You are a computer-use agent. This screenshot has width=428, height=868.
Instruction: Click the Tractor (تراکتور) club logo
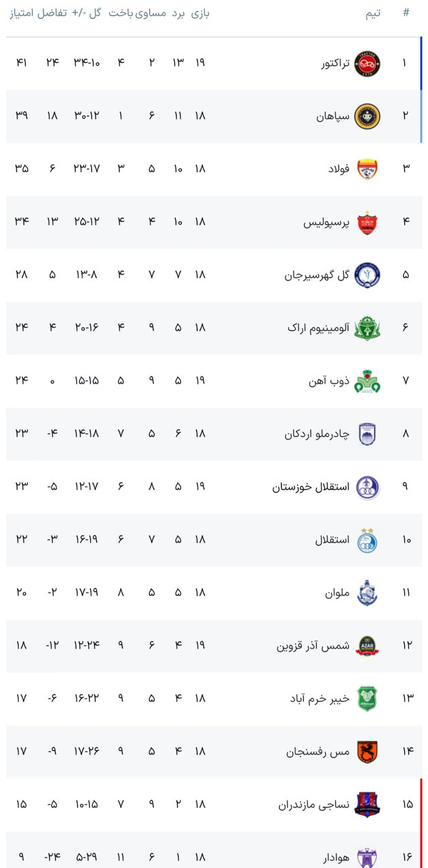click(x=368, y=63)
